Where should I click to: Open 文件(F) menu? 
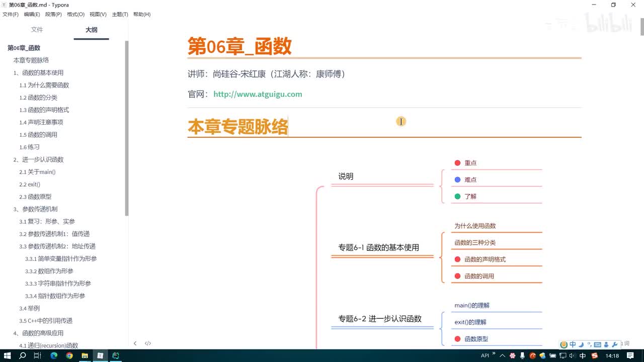[10, 14]
